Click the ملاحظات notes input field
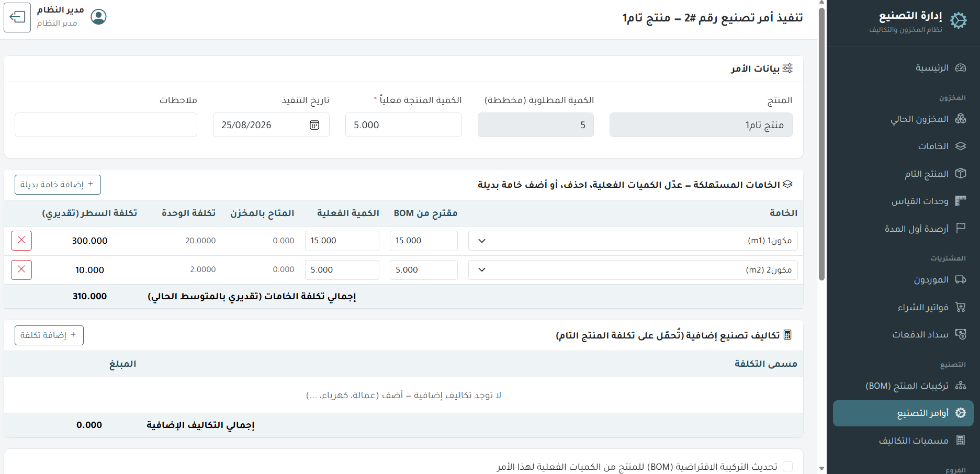 click(x=106, y=125)
